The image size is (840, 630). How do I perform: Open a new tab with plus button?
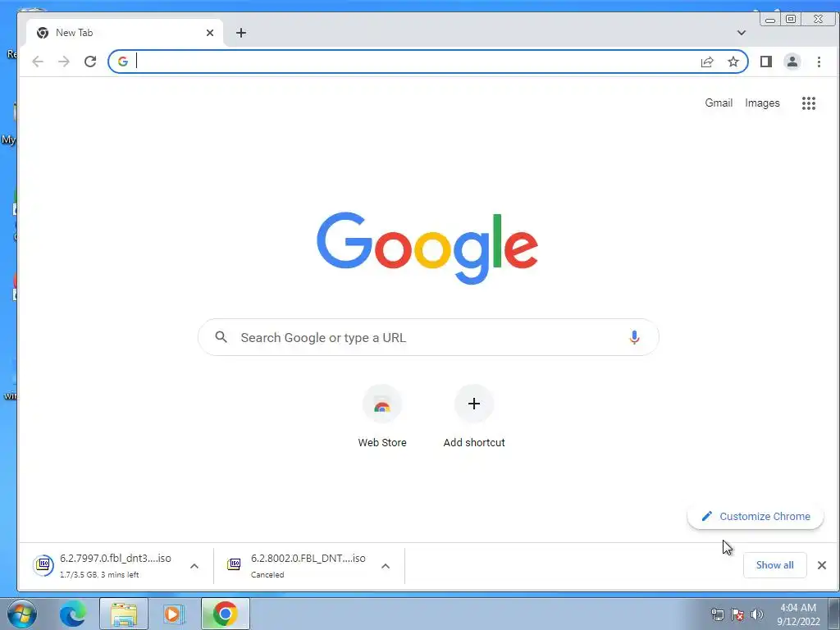pyautogui.click(x=241, y=33)
